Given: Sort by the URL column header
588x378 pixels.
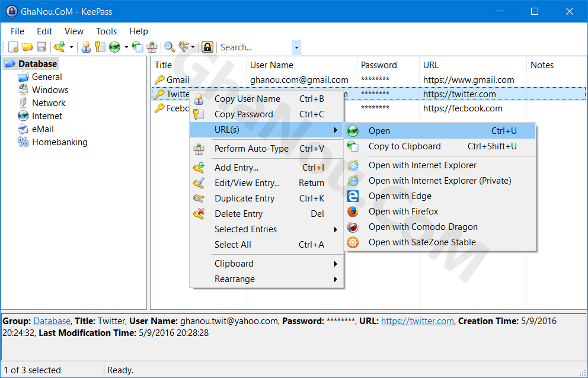Looking at the screenshot, I should [473, 65].
